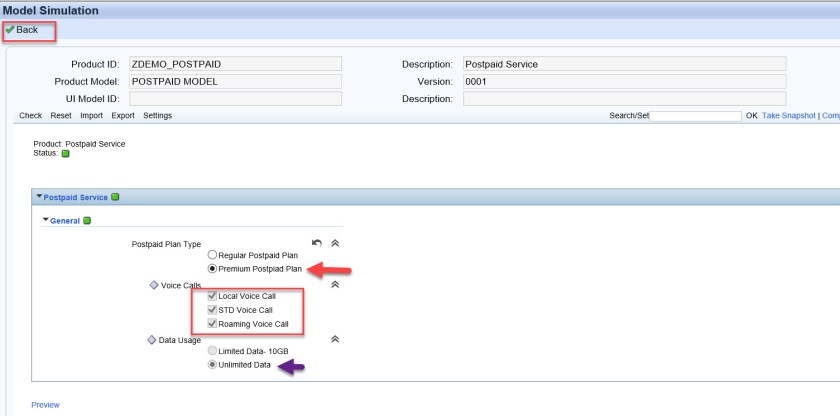
Task: Click the General group title link
Action: [65, 221]
